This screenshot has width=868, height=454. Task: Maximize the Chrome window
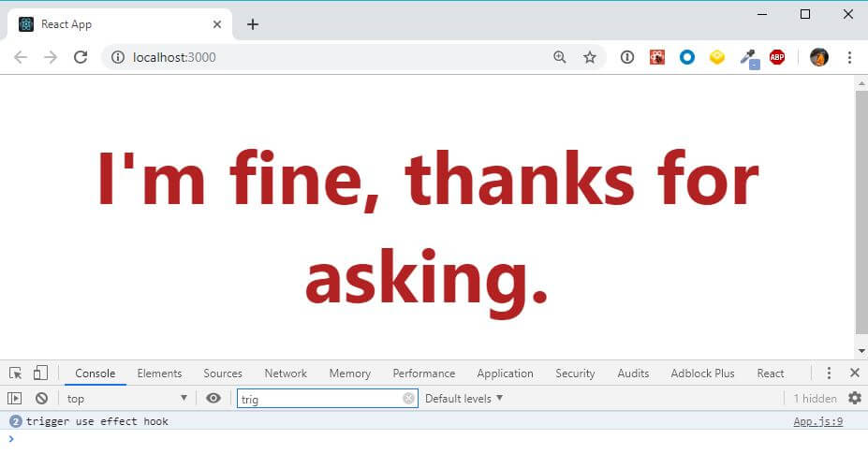coord(805,14)
